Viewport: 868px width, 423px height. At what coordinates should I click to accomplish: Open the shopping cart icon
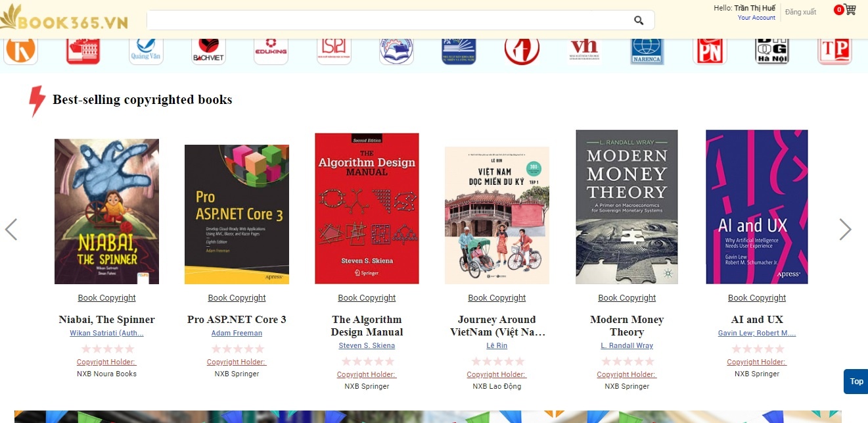point(850,10)
